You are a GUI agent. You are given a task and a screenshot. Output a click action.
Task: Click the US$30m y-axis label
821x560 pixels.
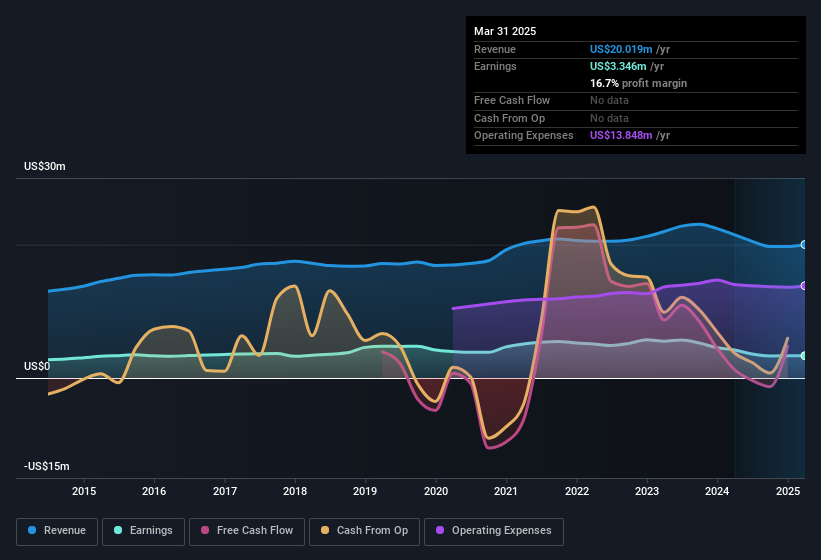point(45,166)
